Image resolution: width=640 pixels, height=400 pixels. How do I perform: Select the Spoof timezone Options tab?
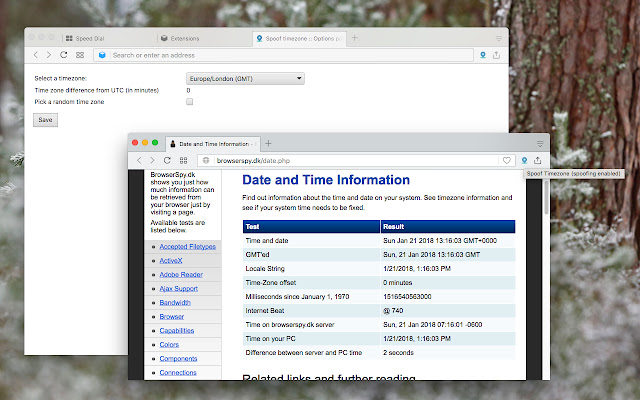tap(298, 38)
